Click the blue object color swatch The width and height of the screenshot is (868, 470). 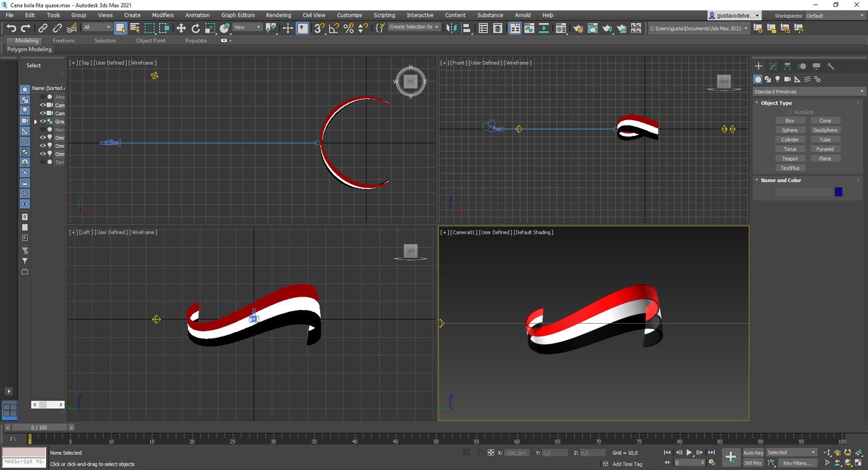click(838, 192)
